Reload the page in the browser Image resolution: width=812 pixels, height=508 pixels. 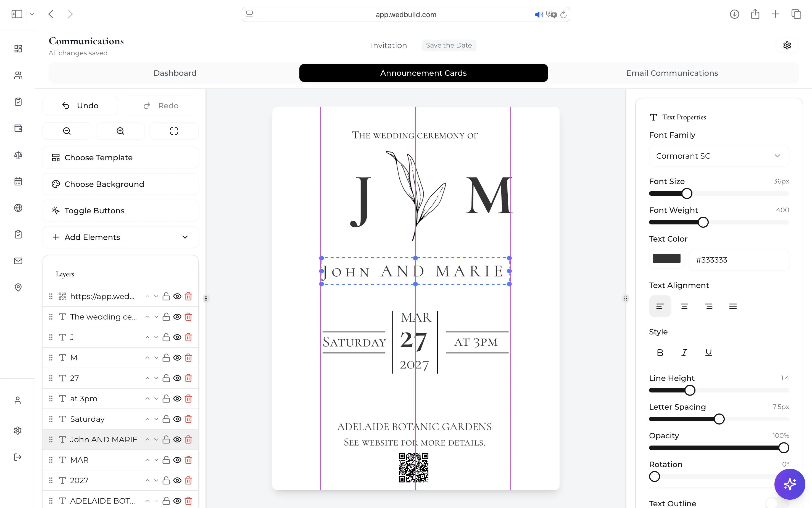564,14
